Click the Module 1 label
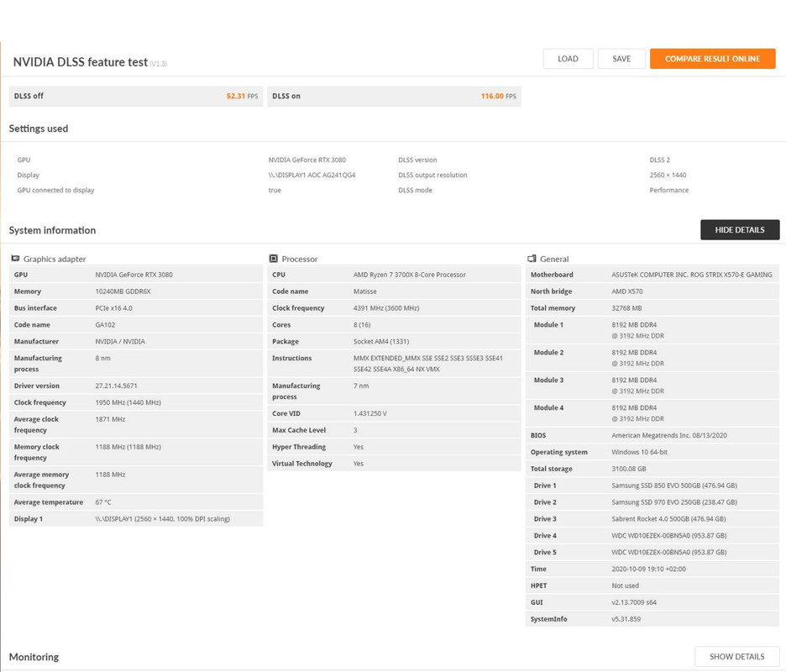This screenshot has width=786, height=672. (548, 325)
